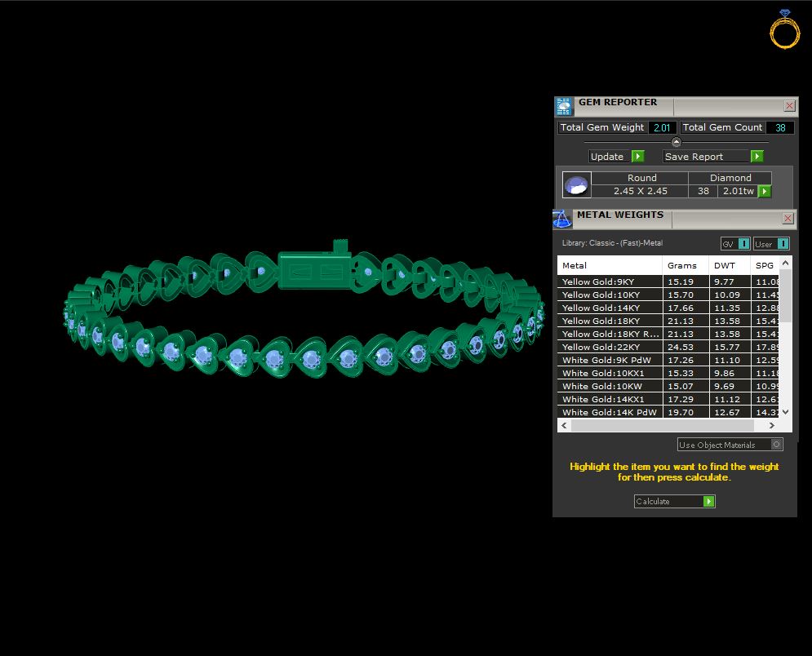Sort by the Grams column header
This screenshot has width=812, height=656.
click(x=686, y=266)
